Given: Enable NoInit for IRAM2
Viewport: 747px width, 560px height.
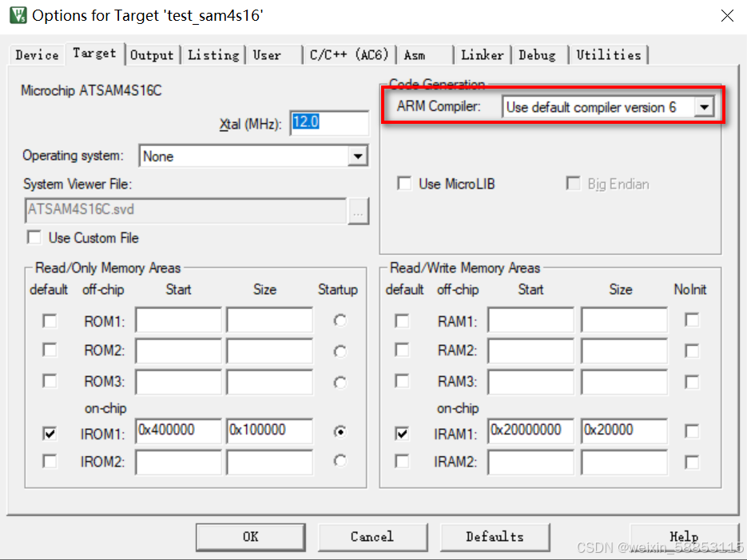Looking at the screenshot, I should (692, 462).
